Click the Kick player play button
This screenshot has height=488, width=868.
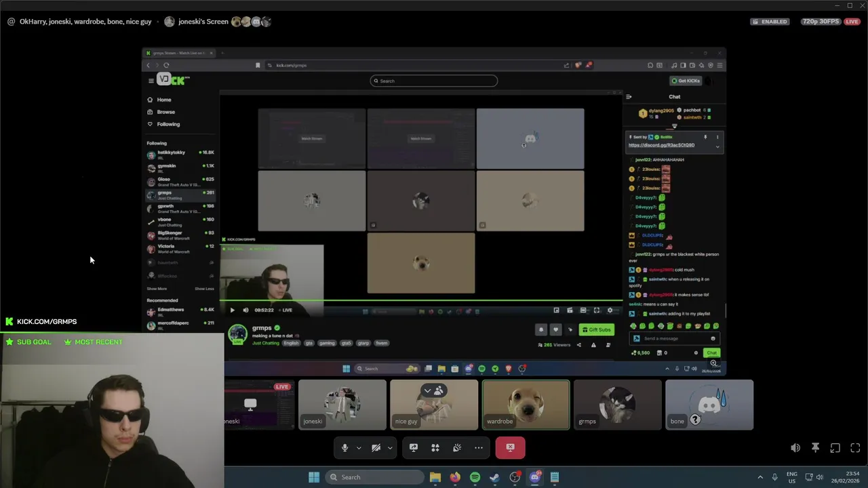pos(232,310)
